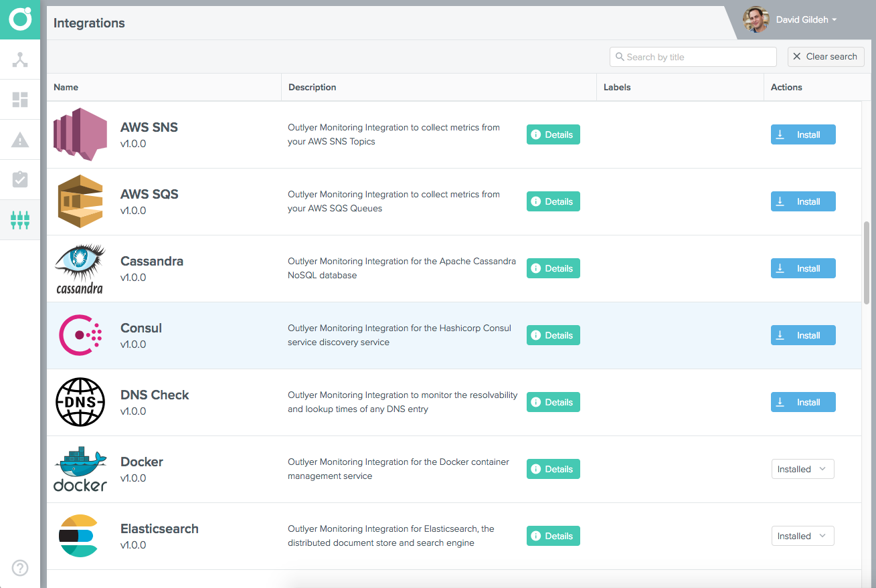Click the Labels column header

pos(680,87)
